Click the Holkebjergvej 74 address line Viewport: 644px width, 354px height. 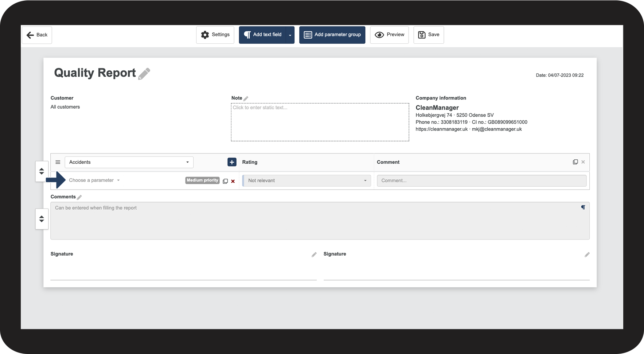pos(454,115)
